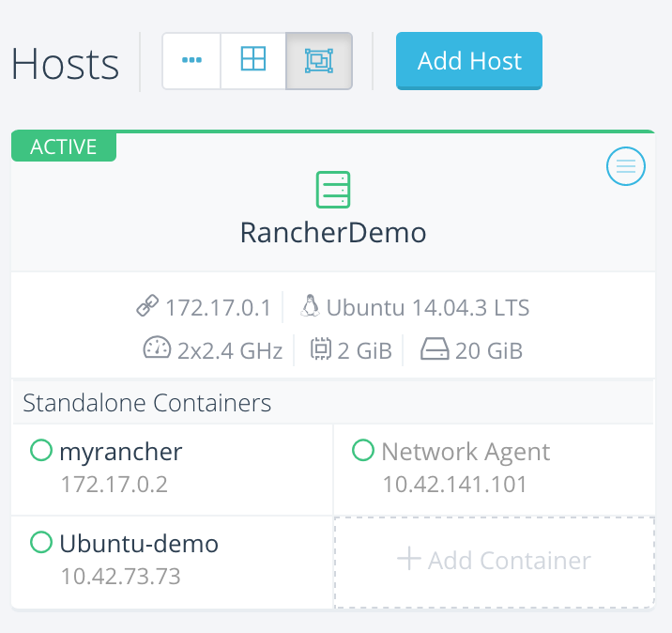Click the RancherDemo server icon
Screen dimensions: 672x633
333,190
